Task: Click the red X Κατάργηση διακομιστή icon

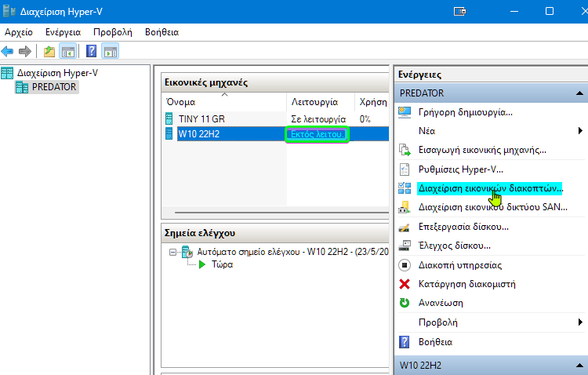Action: [x=405, y=284]
